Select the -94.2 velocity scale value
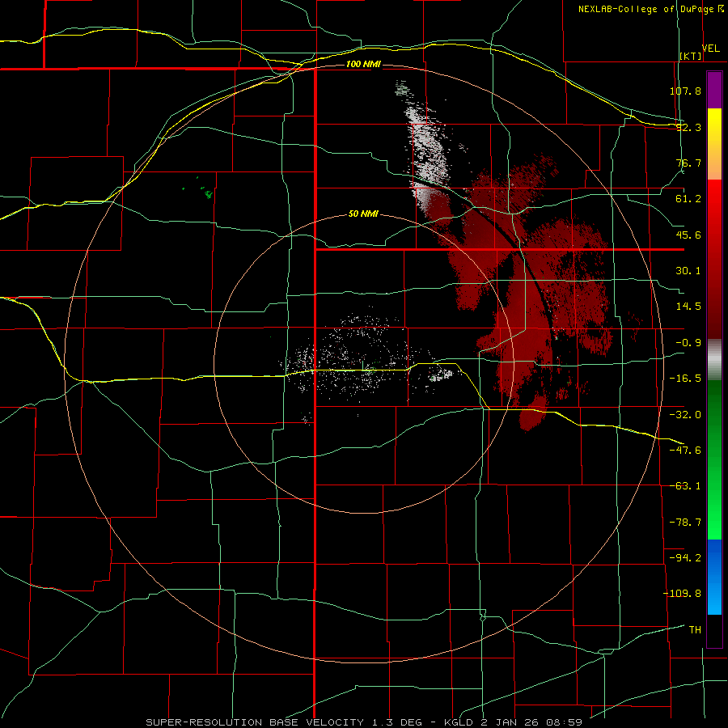 pyautogui.click(x=685, y=558)
